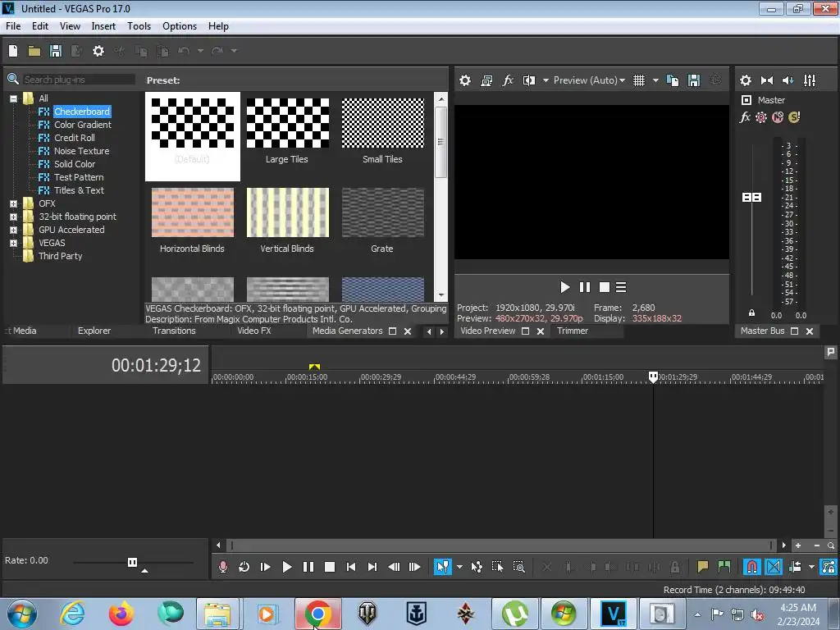Select Titles & Text generator
The height and width of the screenshot is (630, 840).
tap(79, 190)
